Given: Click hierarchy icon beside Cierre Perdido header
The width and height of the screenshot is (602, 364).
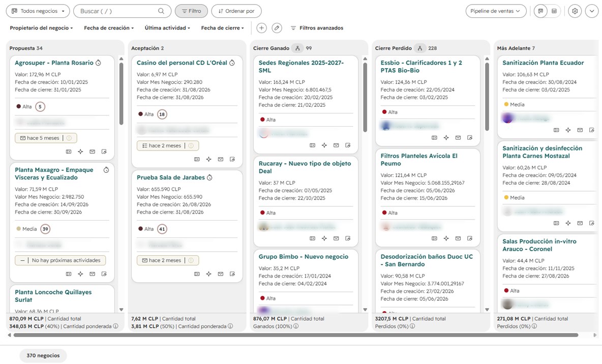Looking at the screenshot, I should click(x=419, y=48).
